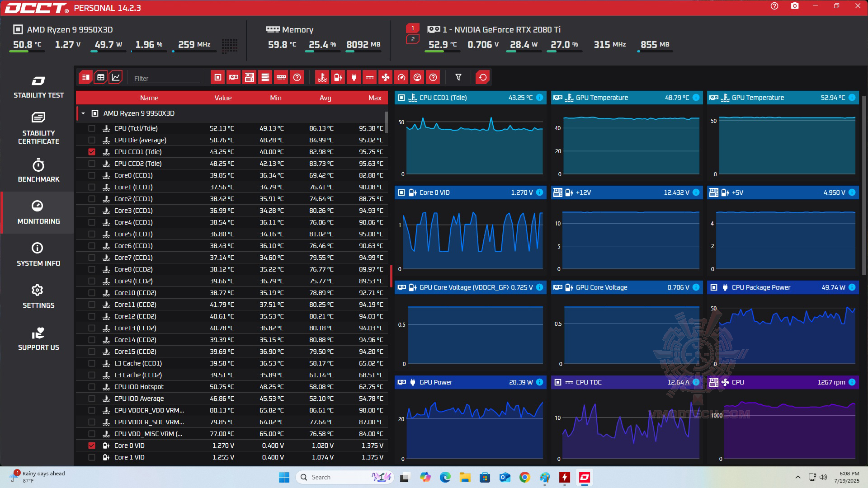The width and height of the screenshot is (868, 488).
Task: Sort the table by Max column
Action: point(374,98)
